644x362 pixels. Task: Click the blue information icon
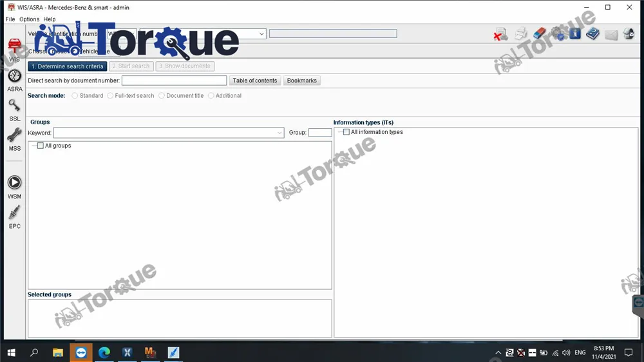pyautogui.click(x=575, y=33)
